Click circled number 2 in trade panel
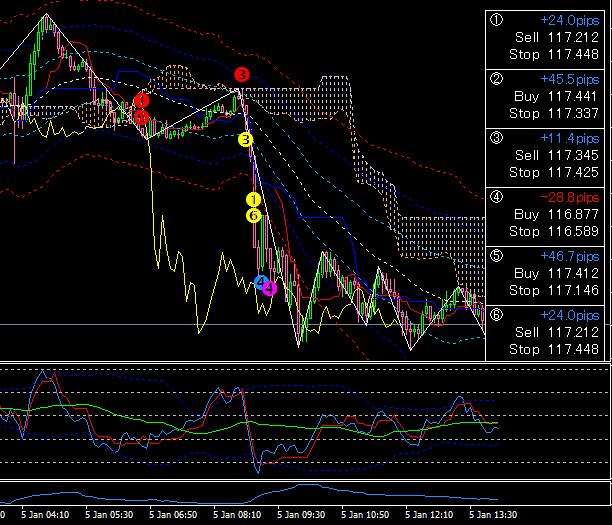Image resolution: width=612 pixels, height=525 pixels. click(497, 78)
